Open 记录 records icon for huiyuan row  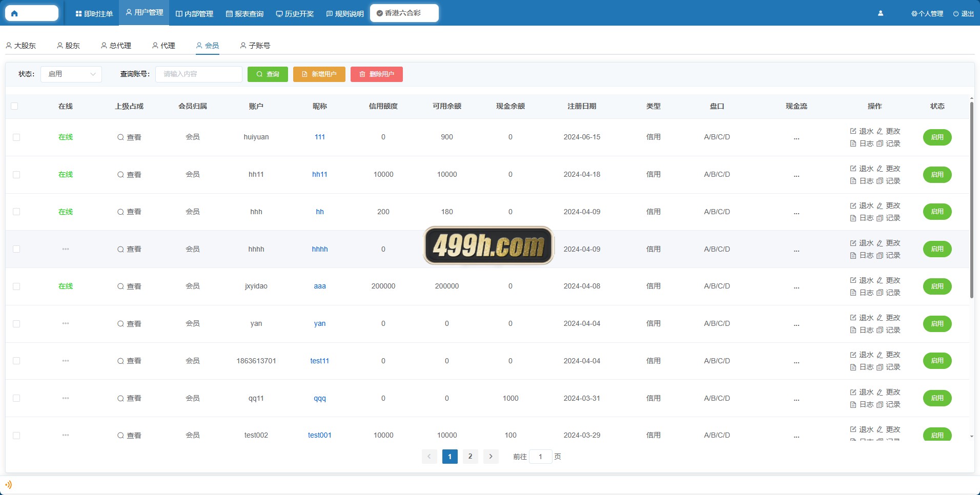[x=880, y=143]
